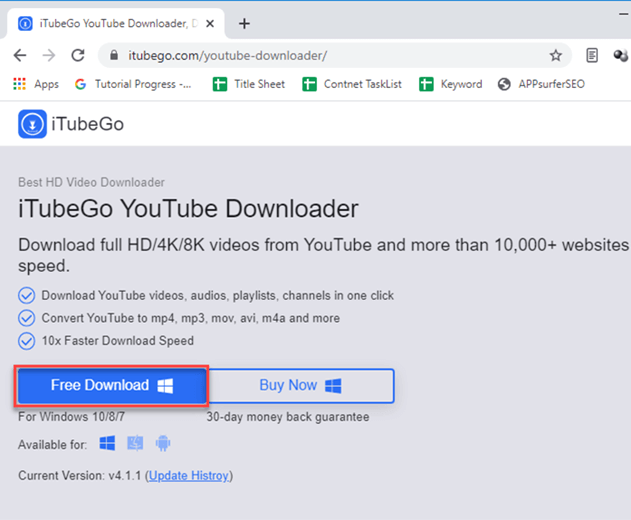The height and width of the screenshot is (520, 631).
Task: Open the Apps grid bookmark
Action: tap(36, 84)
